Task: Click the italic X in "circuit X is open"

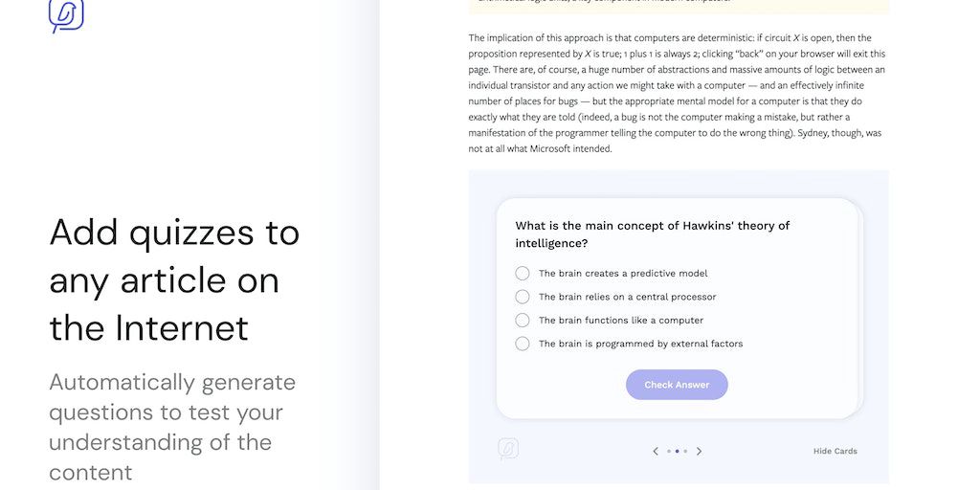Action: click(796, 38)
